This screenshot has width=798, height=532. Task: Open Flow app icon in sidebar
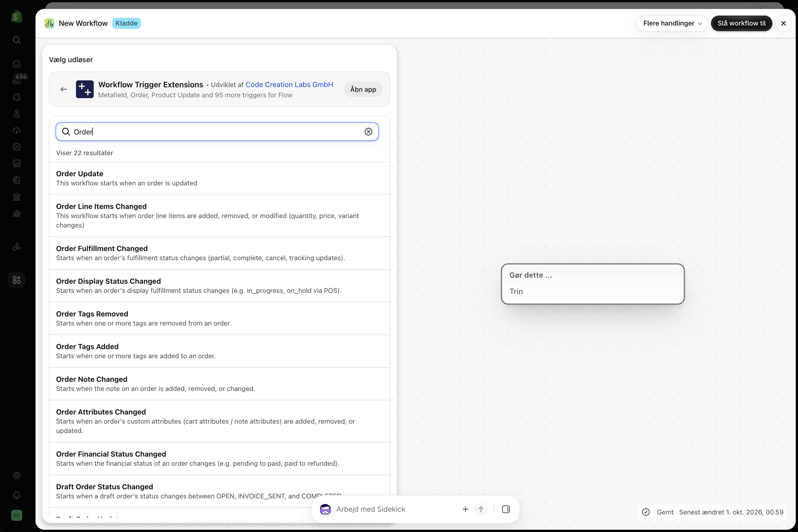17,246
